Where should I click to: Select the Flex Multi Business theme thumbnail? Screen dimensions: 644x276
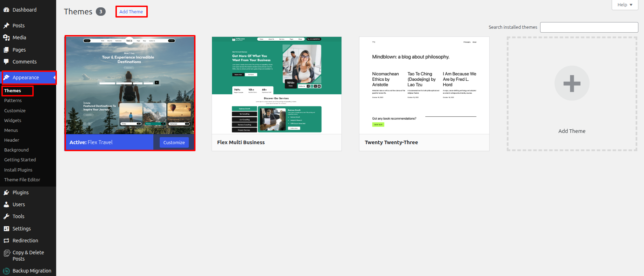point(277,85)
